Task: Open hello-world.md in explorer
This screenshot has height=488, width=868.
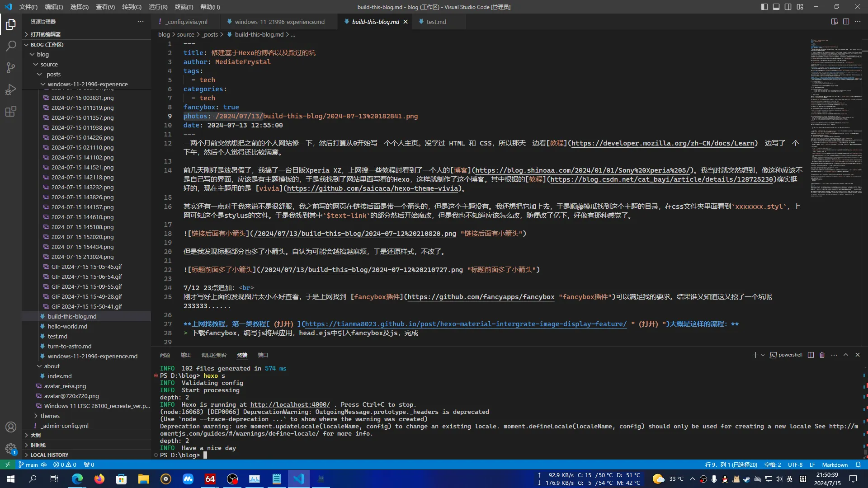Action: click(67, 326)
